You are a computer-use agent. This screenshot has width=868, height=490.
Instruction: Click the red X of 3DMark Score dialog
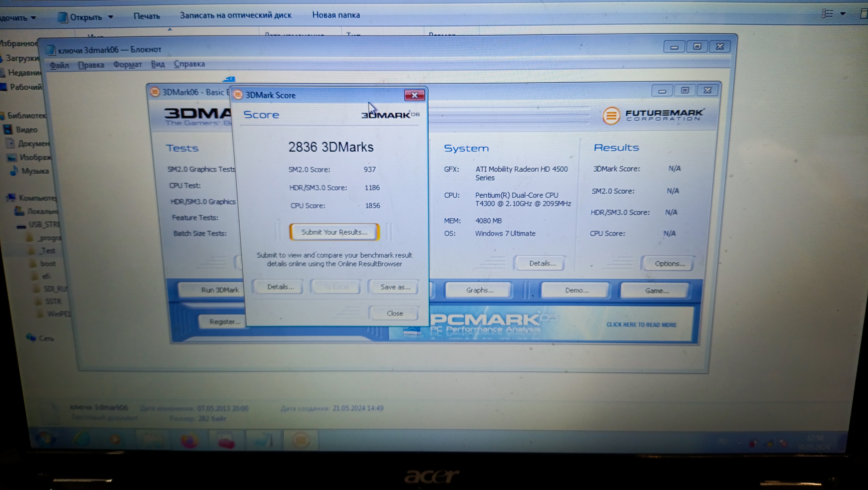414,95
